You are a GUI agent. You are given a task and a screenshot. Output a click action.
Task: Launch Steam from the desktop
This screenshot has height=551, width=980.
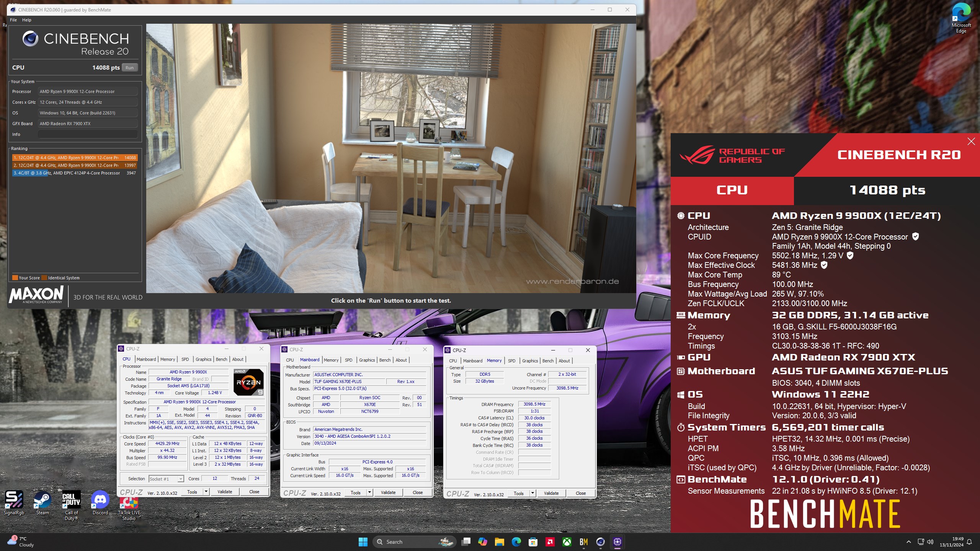[42, 503]
